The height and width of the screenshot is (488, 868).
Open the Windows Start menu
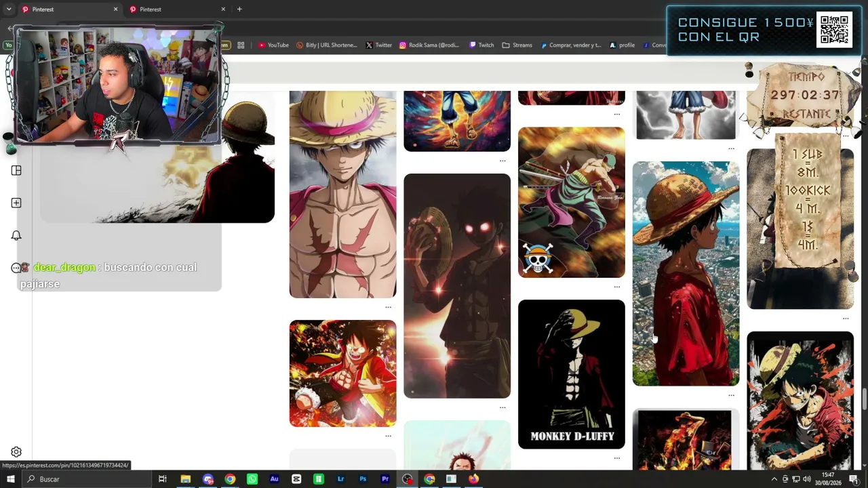[11, 479]
